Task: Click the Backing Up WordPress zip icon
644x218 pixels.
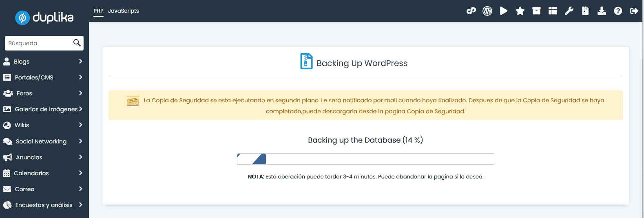Action: 306,61
